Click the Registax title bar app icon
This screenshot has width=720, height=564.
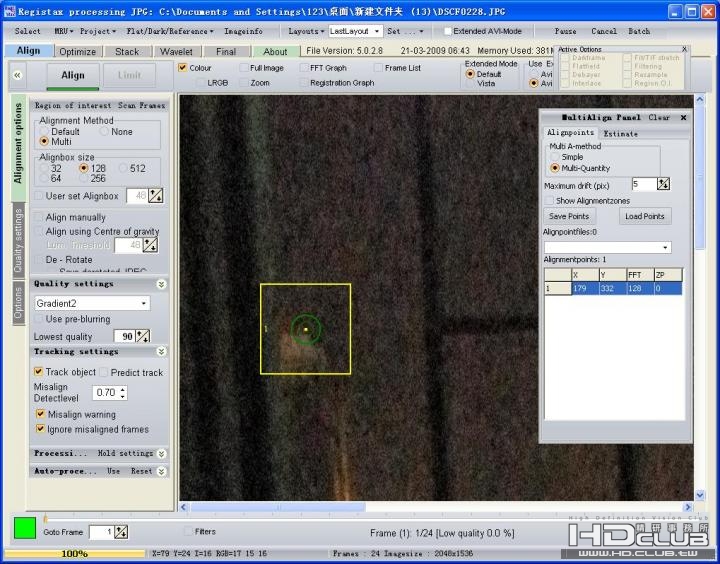coord(9,11)
